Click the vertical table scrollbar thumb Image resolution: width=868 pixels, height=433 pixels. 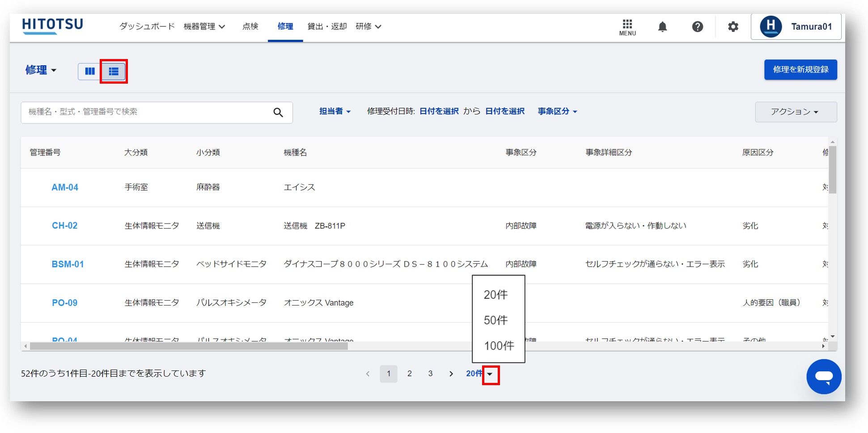(832, 170)
